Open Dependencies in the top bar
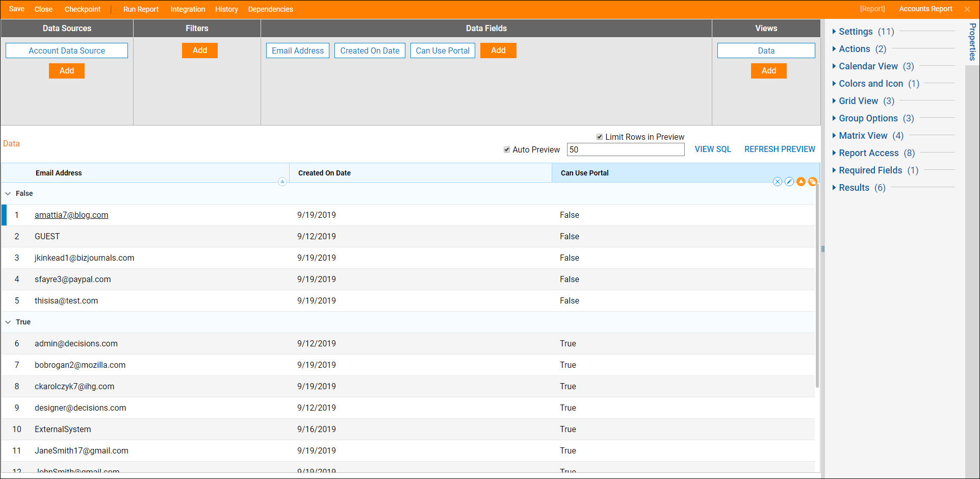This screenshot has height=479, width=980. click(271, 9)
